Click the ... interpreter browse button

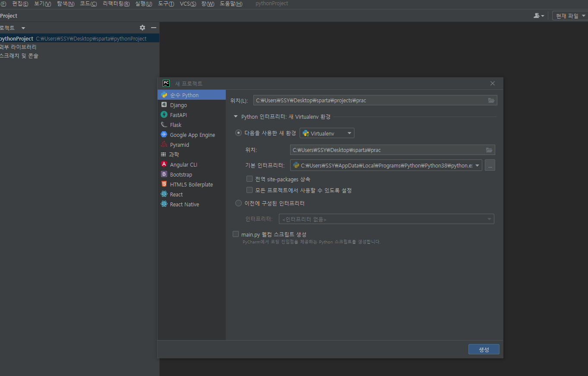[490, 165]
